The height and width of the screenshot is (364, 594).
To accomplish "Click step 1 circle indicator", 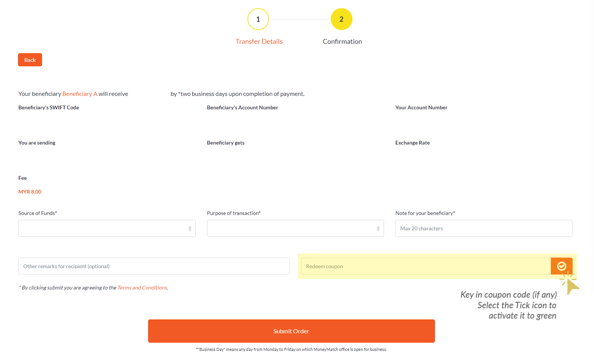I will pyautogui.click(x=258, y=19).
